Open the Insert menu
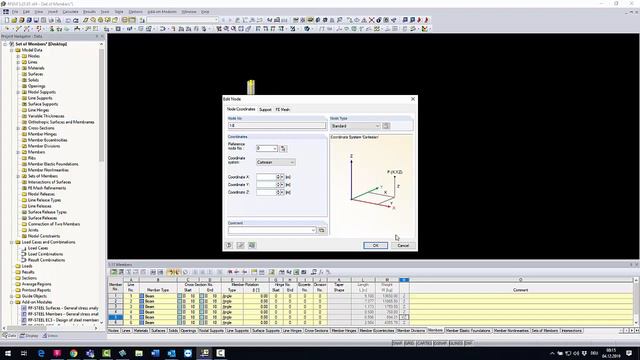The width and height of the screenshot is (640, 360). tap(53, 12)
